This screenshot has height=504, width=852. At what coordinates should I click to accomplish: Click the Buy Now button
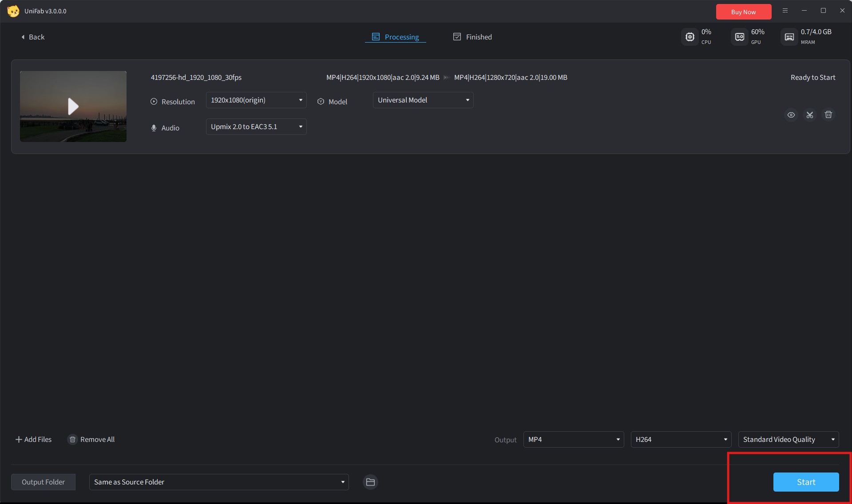744,12
